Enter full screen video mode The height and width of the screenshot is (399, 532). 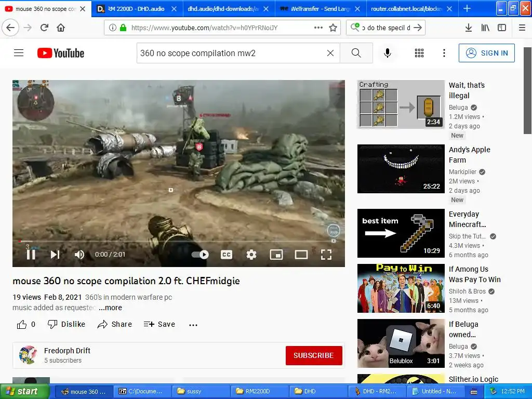point(326,255)
